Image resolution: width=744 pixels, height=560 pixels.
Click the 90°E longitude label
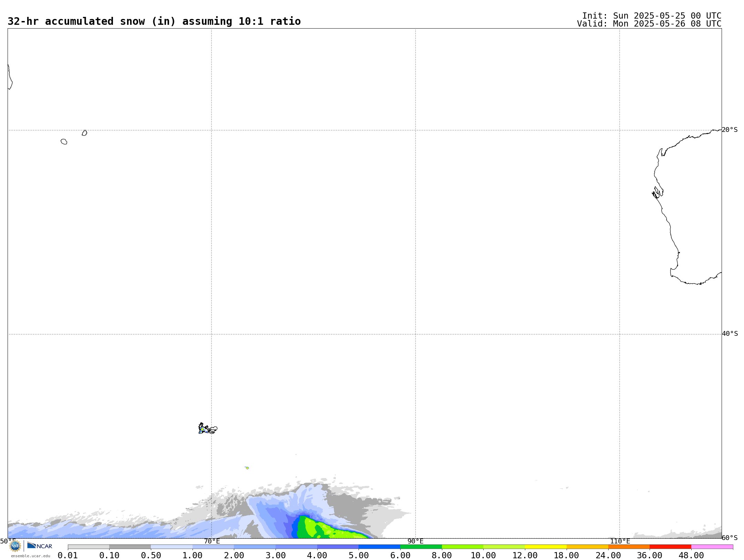tap(415, 541)
